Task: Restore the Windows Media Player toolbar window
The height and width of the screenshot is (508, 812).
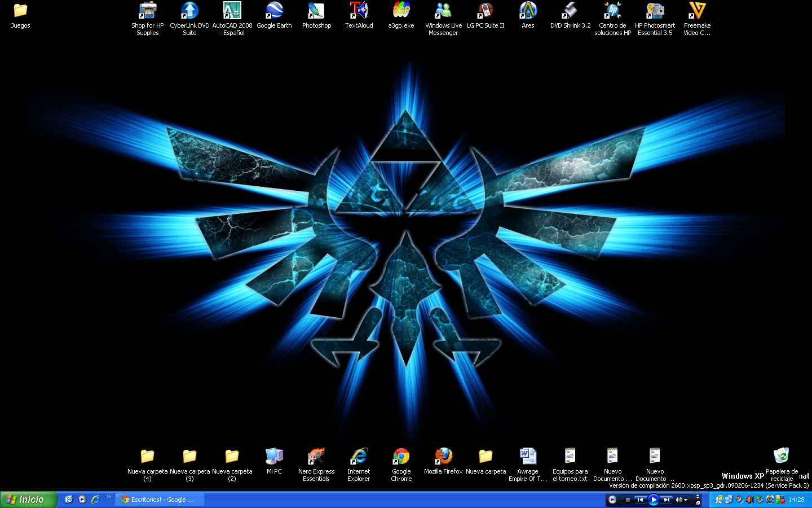Action: point(698,502)
